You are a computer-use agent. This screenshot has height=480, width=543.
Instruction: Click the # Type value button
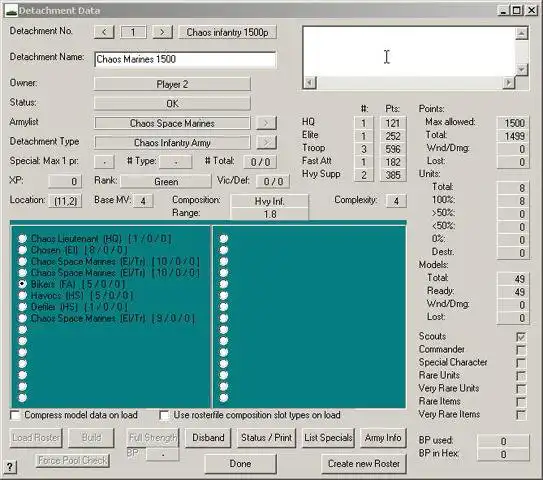[x=175, y=162]
